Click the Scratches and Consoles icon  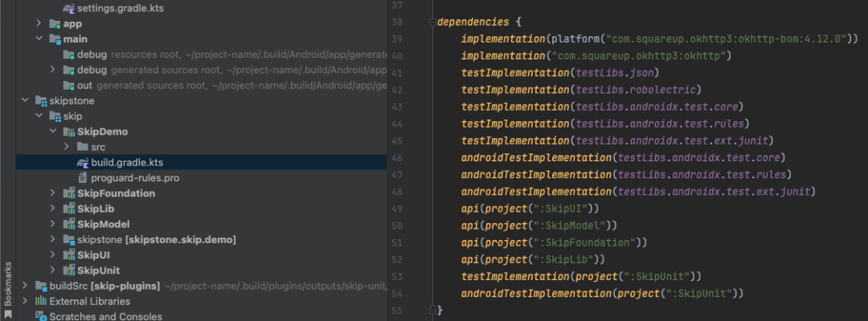[x=40, y=316]
